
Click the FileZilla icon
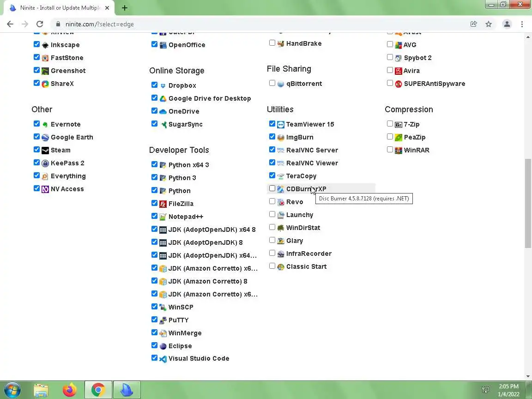(163, 204)
